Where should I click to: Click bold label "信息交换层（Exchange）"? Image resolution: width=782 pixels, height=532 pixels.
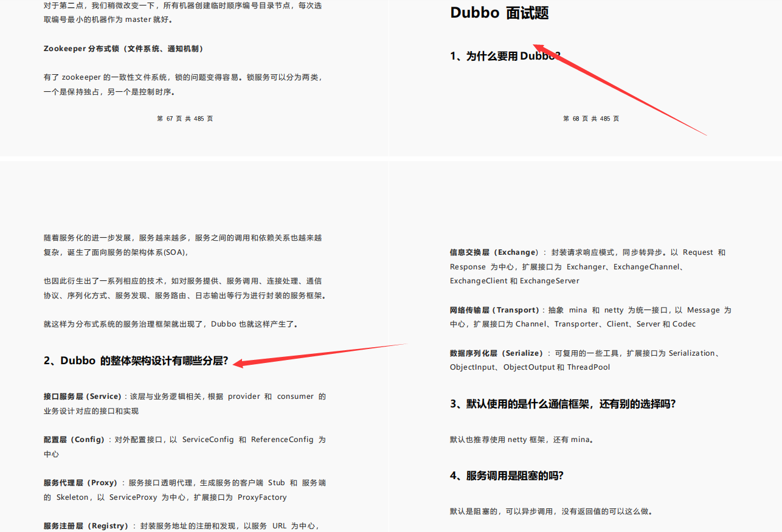[496, 252]
